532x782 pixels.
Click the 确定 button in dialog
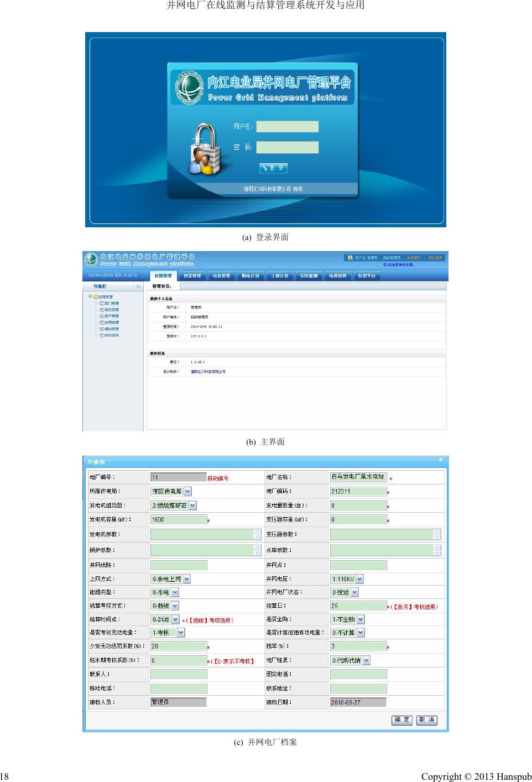[x=402, y=720]
